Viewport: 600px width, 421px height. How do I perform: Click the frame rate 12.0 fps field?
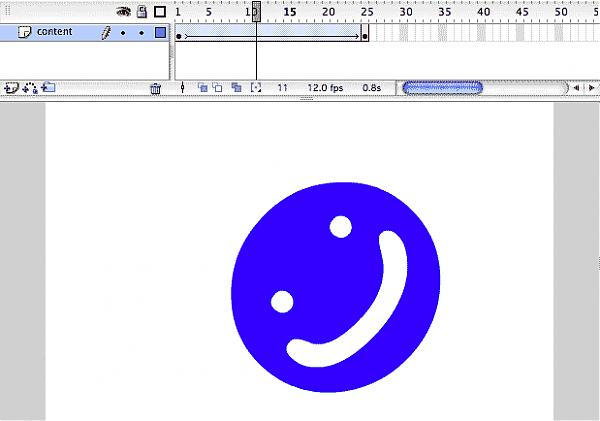(x=325, y=88)
